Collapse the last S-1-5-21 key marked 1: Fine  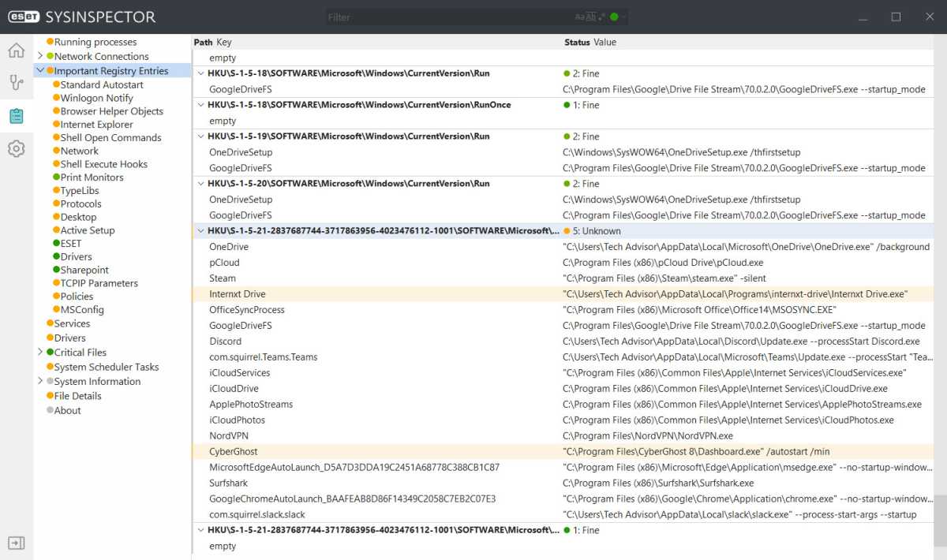tap(200, 530)
